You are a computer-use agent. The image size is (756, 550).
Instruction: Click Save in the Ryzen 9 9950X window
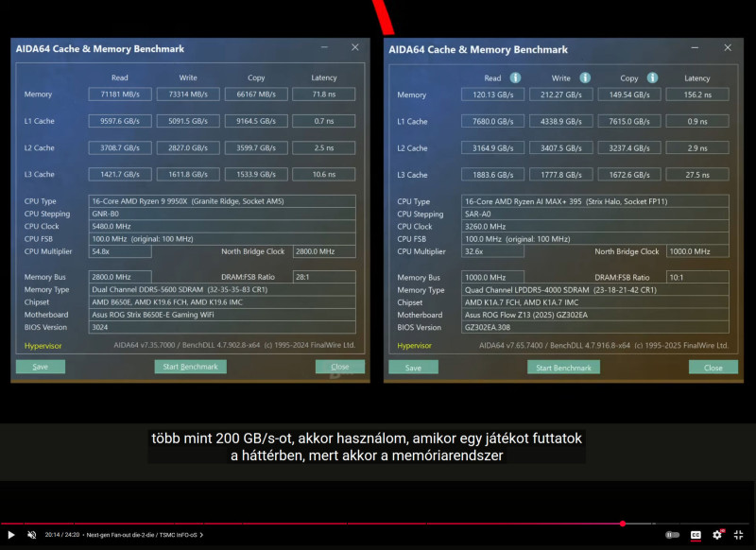(41, 367)
